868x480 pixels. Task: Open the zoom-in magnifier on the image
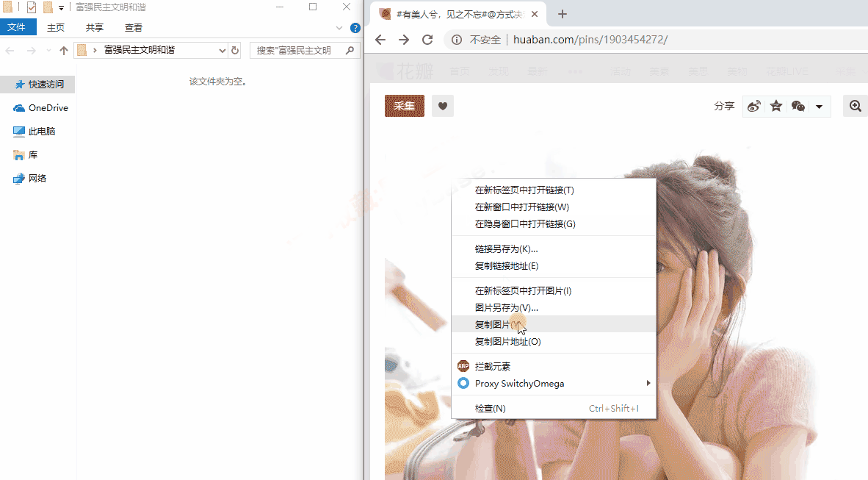(855, 105)
